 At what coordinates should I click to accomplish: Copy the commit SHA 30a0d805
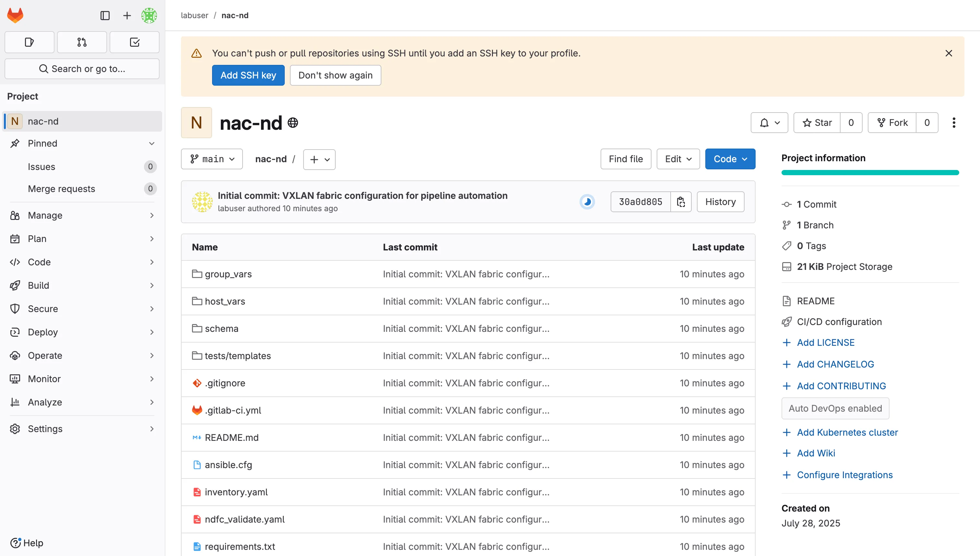click(x=681, y=201)
